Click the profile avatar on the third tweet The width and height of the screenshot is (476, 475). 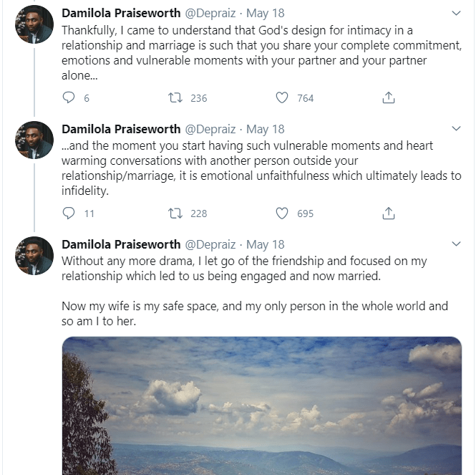coord(34,255)
